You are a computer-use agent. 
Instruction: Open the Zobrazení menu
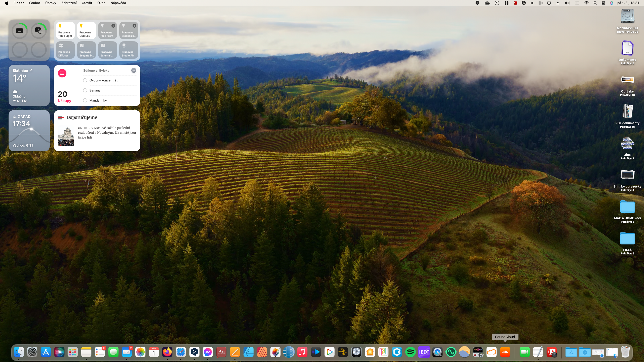click(x=69, y=3)
